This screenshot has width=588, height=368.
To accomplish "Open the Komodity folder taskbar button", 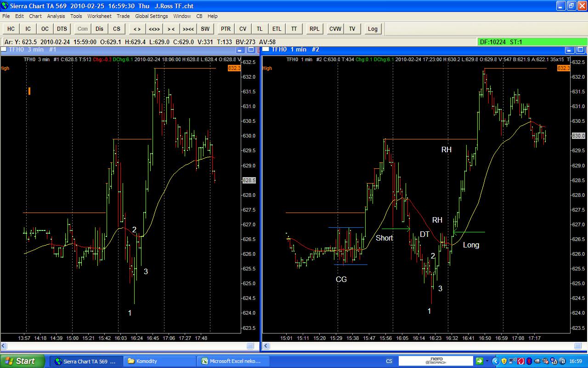I will pos(160,361).
